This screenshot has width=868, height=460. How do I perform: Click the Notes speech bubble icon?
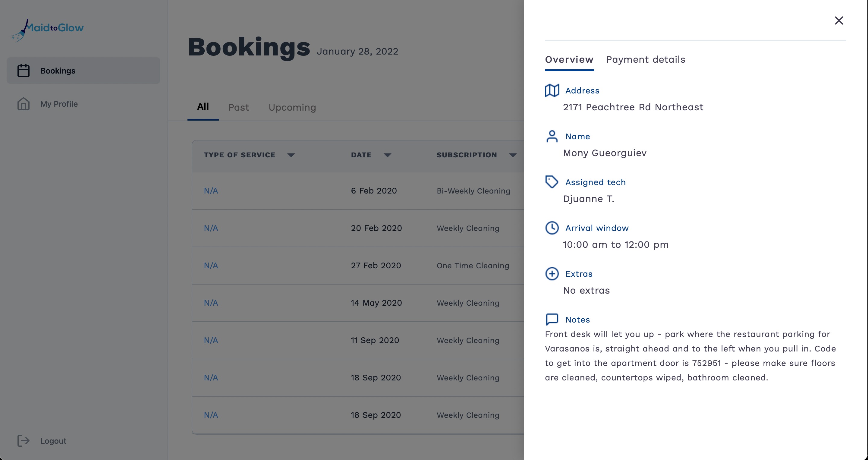click(552, 320)
